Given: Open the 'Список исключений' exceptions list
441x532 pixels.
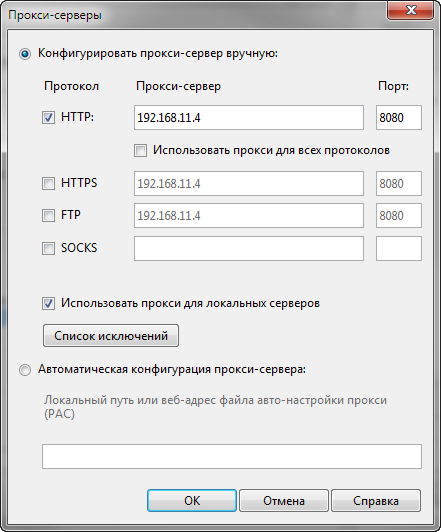Looking at the screenshot, I should [111, 336].
